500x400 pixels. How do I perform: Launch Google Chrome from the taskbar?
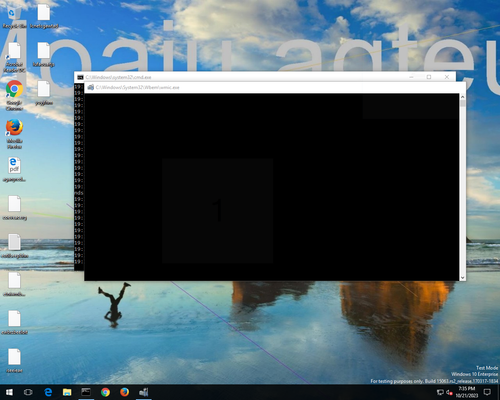pos(105,392)
